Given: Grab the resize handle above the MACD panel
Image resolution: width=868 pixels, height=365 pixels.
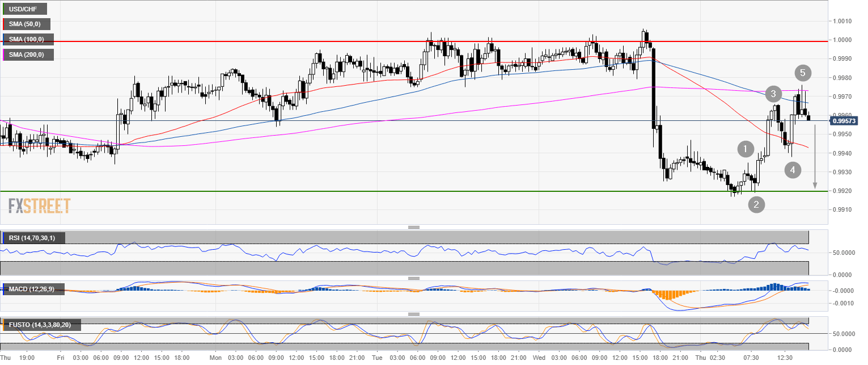Looking at the screenshot, I should [414, 278].
